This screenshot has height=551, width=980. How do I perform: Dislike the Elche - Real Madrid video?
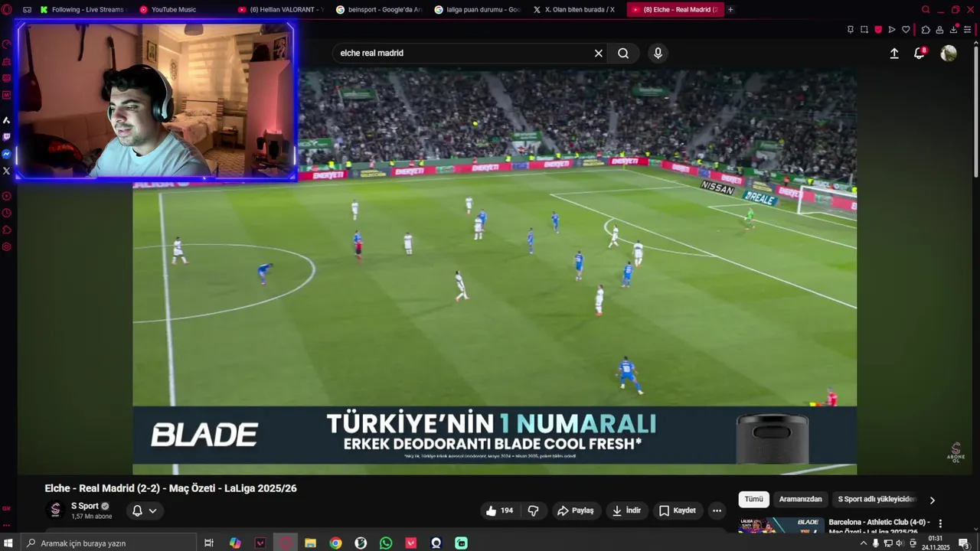[534, 510]
